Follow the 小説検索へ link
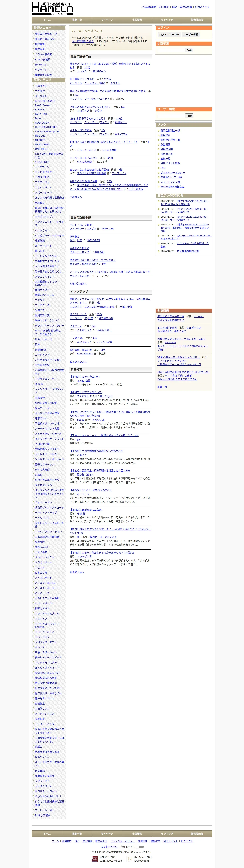This screenshot has width=244, height=868. (76, 197)
